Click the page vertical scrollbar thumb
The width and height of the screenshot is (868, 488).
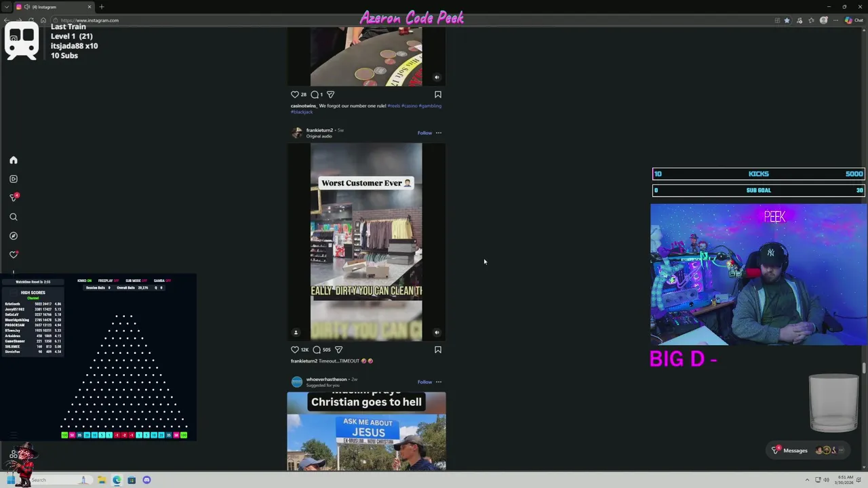[864, 368]
